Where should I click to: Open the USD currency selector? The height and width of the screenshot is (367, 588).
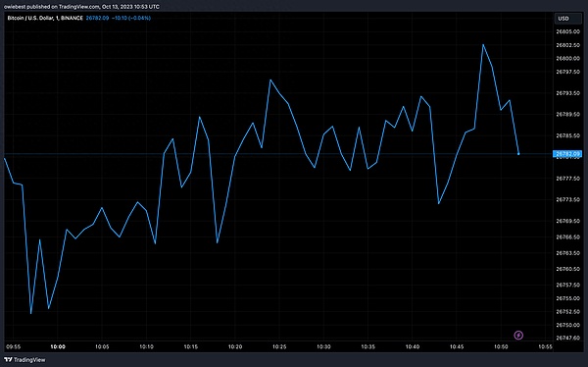pyautogui.click(x=567, y=18)
